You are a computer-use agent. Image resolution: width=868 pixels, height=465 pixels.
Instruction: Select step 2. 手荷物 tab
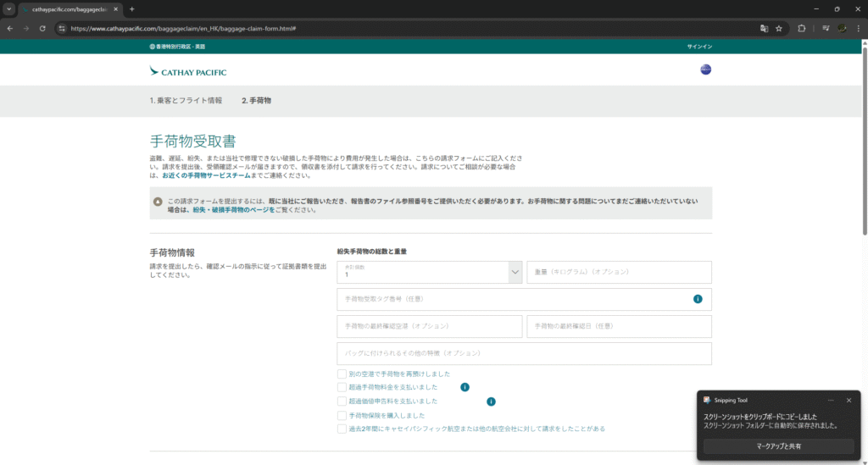[256, 101]
